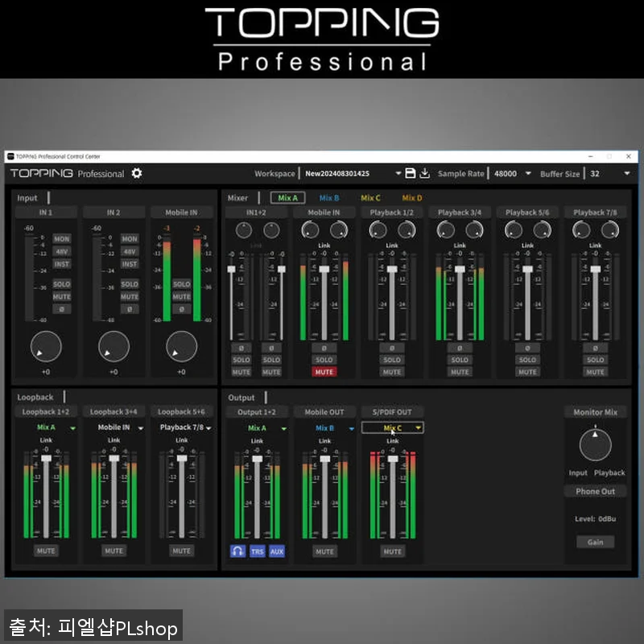Screen dimensions: 644x644
Task: Solo the IN 1 input channel
Action: [62, 284]
